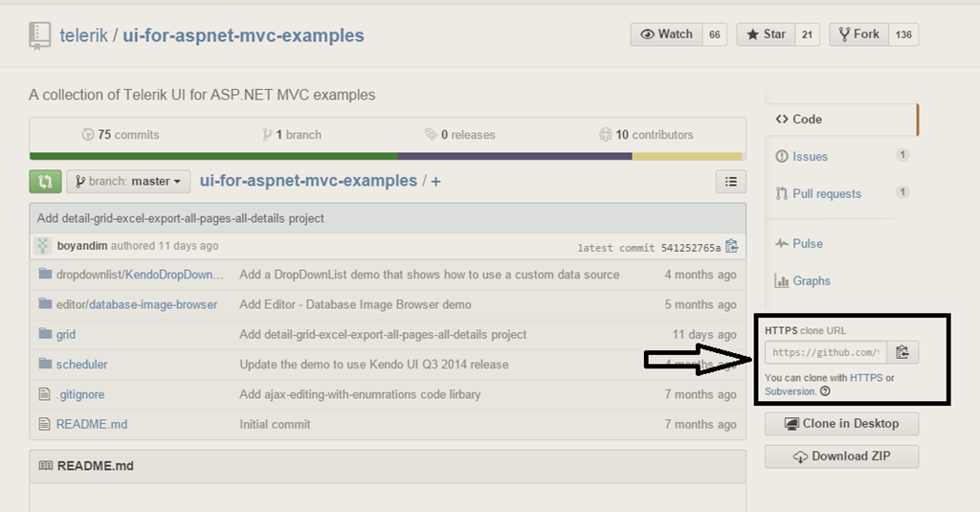
Task: Open latest commit 541252765a
Action: point(691,248)
